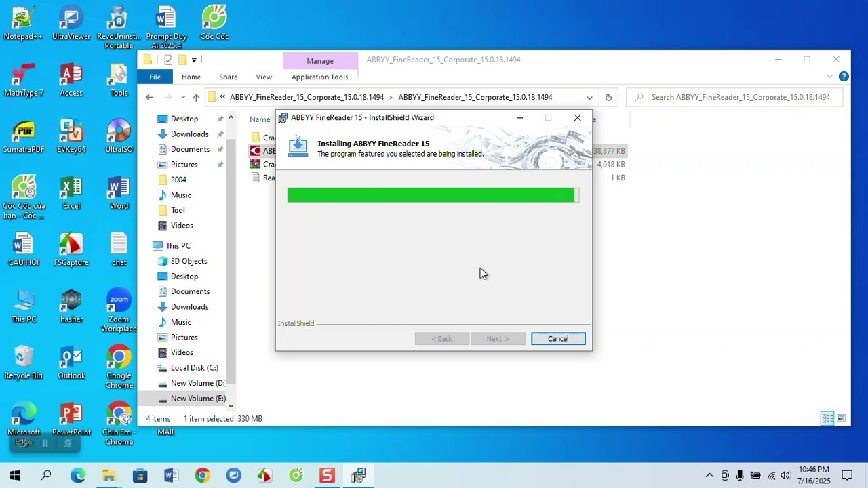Click the Explorer address bar path
The width and height of the screenshot is (868, 488).
pyautogui.click(x=400, y=97)
